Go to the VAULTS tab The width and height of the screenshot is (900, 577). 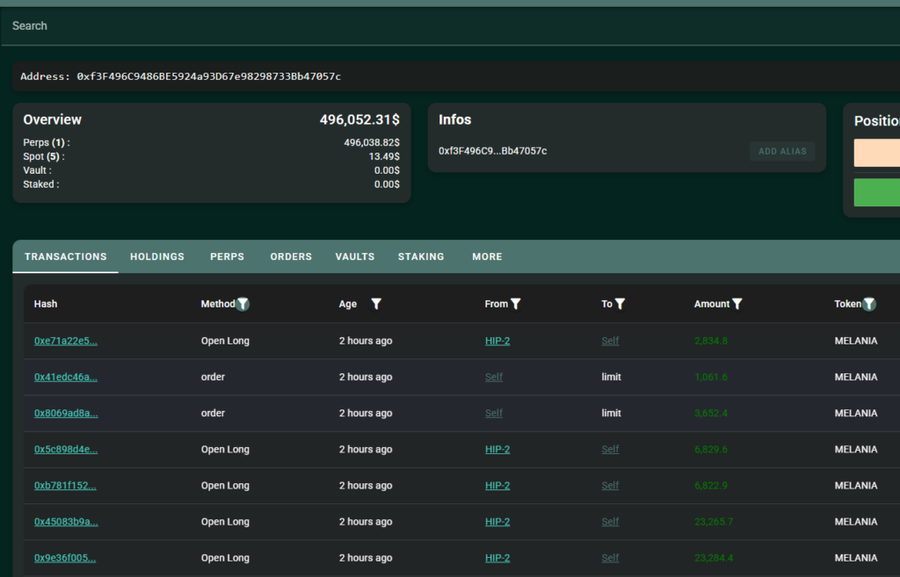[355, 257]
